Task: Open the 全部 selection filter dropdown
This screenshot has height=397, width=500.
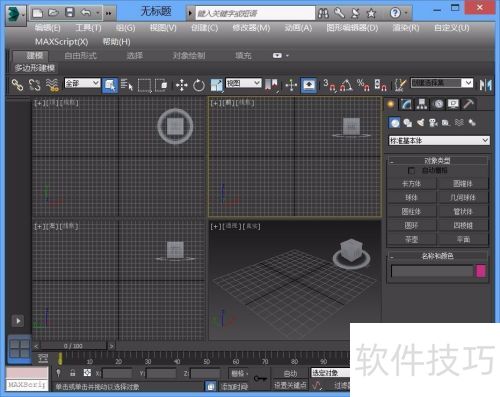Action: (x=82, y=83)
